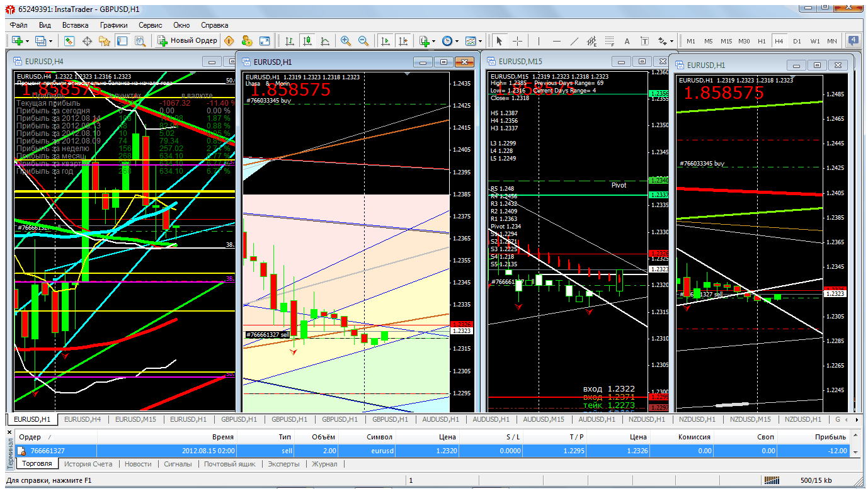
Task: Switch to M30 timeframe
Action: click(x=744, y=41)
